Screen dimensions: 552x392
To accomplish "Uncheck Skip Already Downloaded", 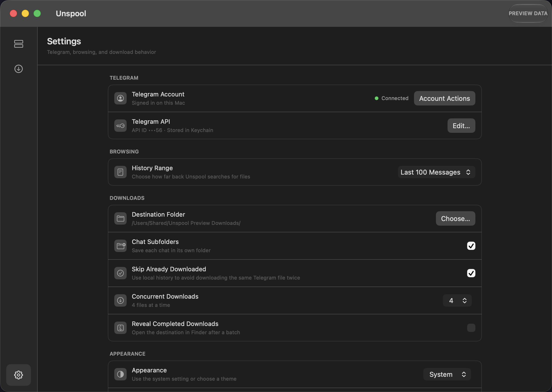I will tap(471, 273).
